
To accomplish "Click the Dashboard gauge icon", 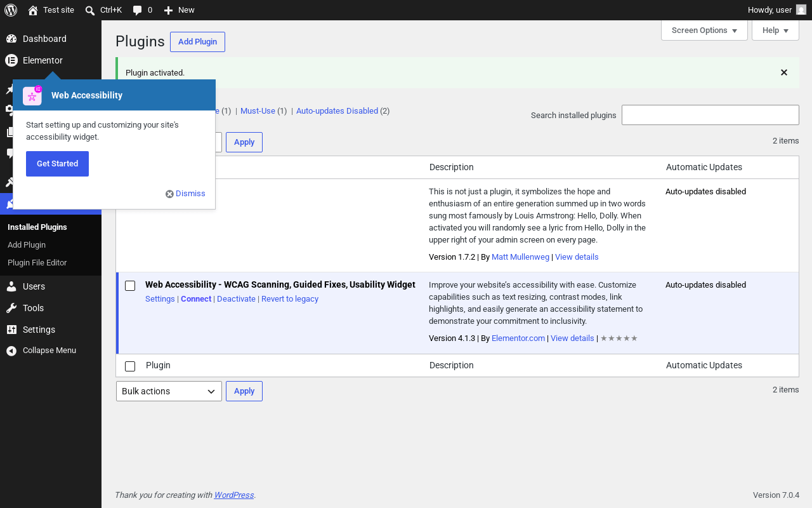I will click(11, 39).
